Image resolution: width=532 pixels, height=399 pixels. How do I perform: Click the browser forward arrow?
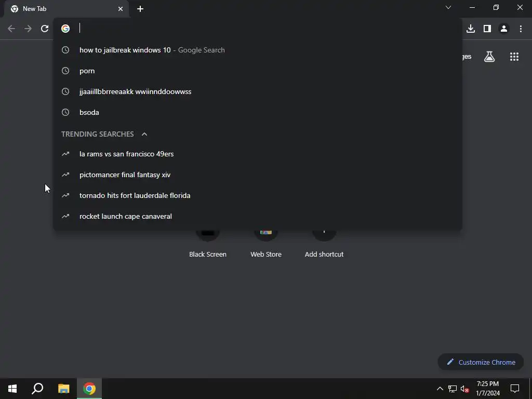click(x=28, y=29)
